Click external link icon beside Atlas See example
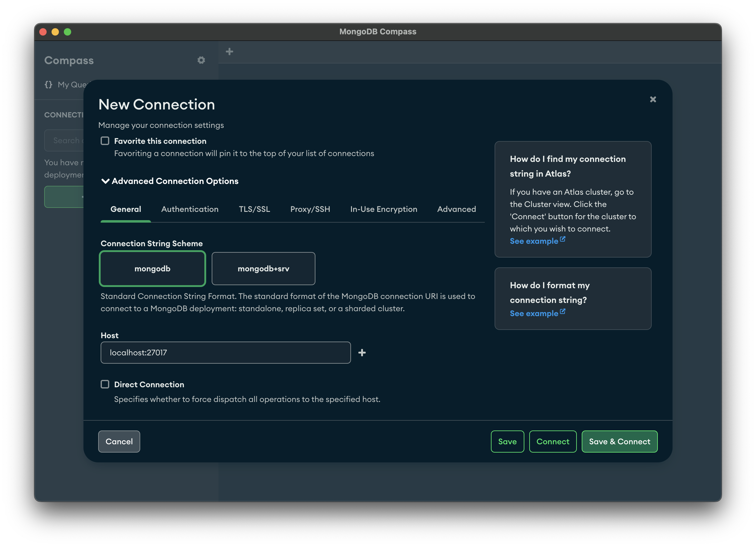756x547 pixels. tap(563, 239)
